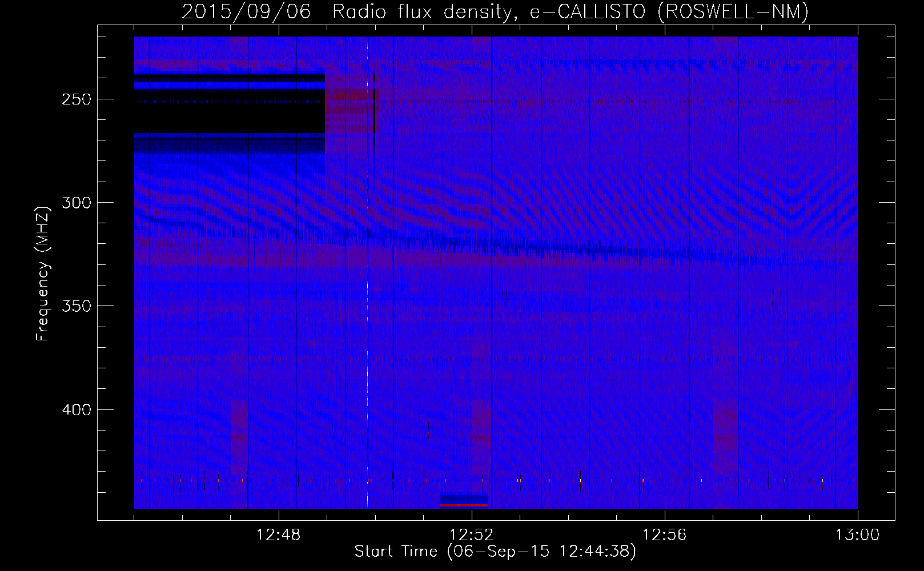
Task: Click the red line at spectrogram bottom near 12:52
Action: pyautogui.click(x=464, y=505)
